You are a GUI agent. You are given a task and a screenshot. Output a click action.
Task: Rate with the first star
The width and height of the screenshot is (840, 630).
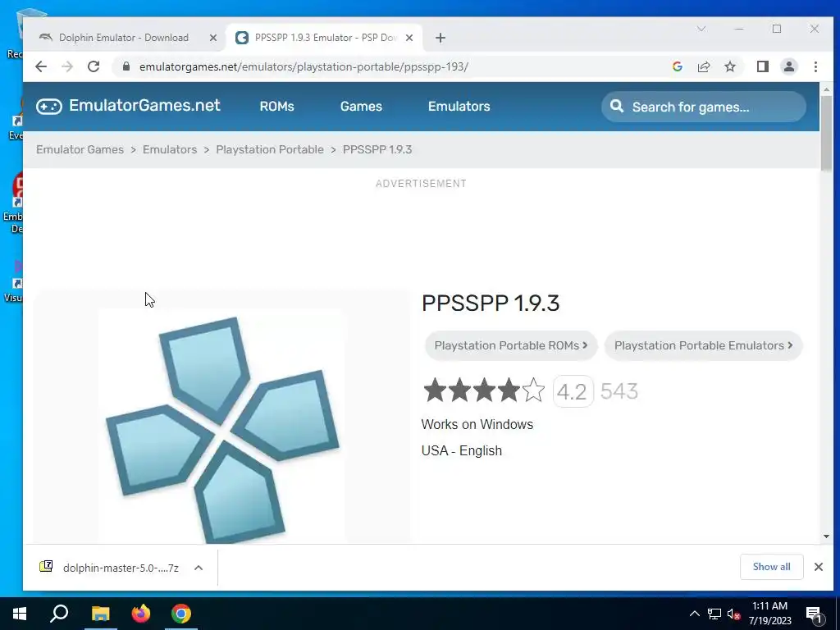[x=435, y=390]
